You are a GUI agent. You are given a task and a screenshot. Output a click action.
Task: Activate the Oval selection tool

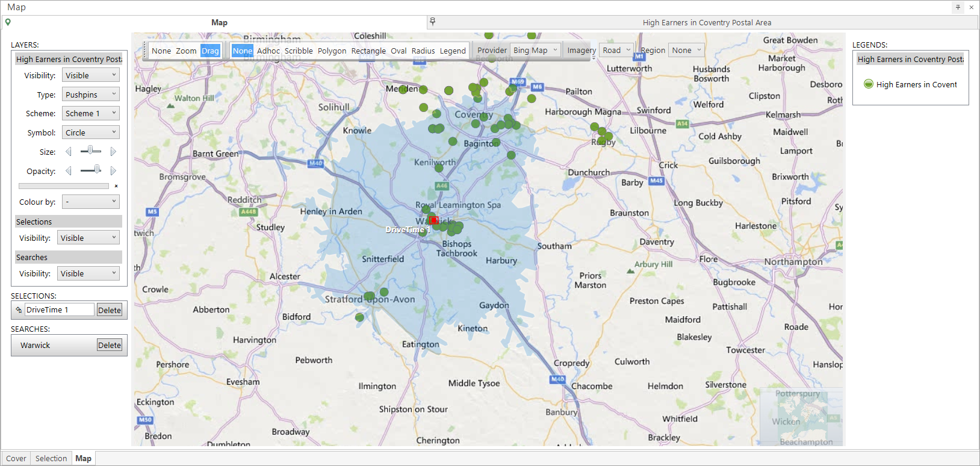coord(399,51)
